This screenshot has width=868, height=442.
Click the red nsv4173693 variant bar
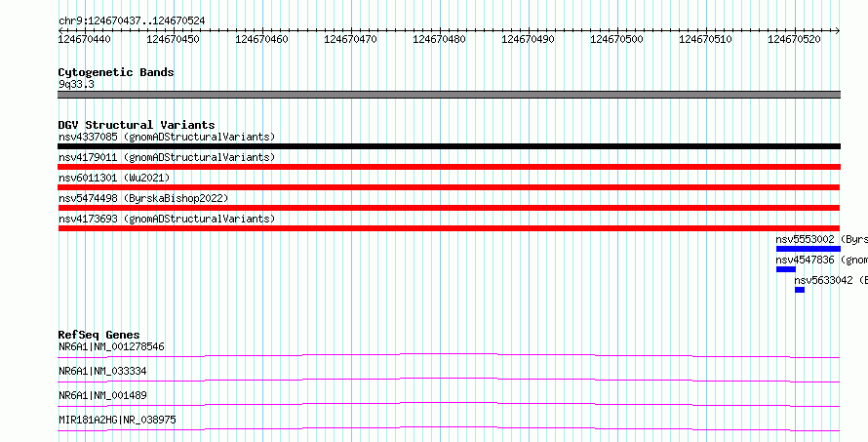click(x=449, y=228)
